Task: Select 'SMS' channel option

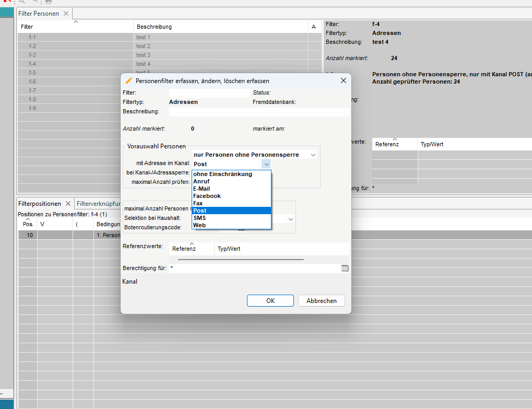Action: (199, 218)
